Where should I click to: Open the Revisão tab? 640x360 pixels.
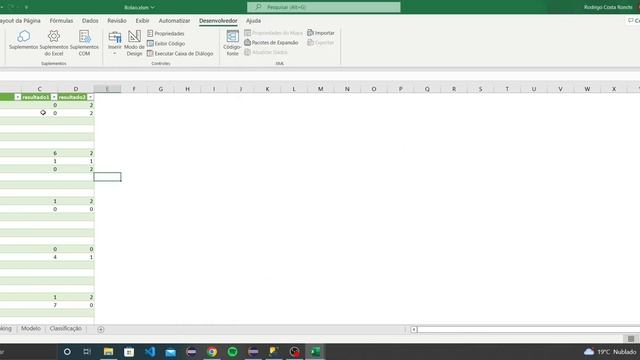click(117, 20)
